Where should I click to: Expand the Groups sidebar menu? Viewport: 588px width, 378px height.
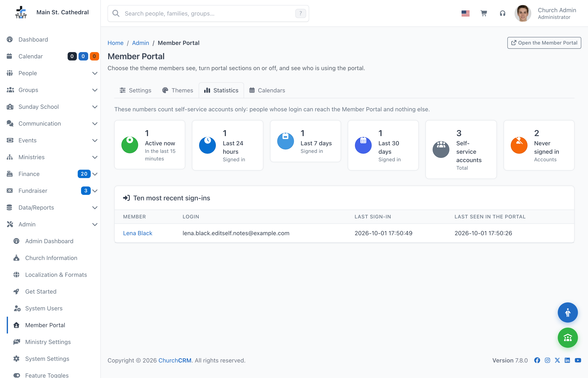[50, 90]
